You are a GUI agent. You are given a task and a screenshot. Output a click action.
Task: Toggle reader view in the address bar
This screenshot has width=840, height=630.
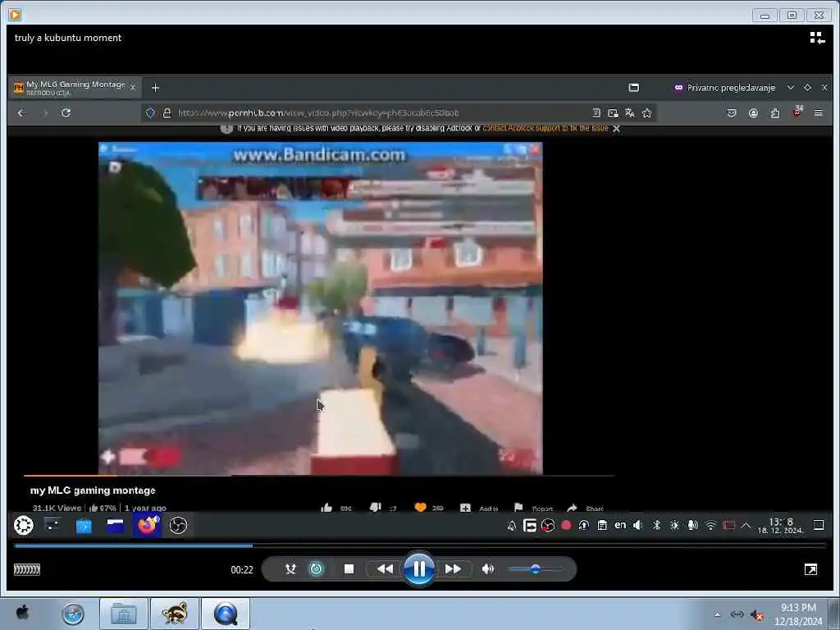596,113
